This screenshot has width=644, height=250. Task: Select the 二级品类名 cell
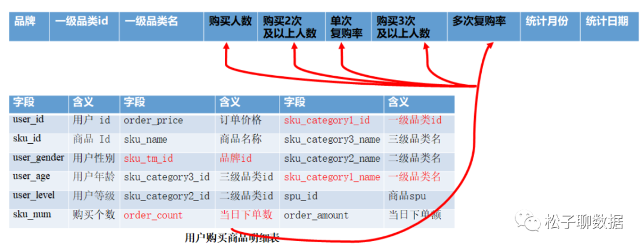419,162
